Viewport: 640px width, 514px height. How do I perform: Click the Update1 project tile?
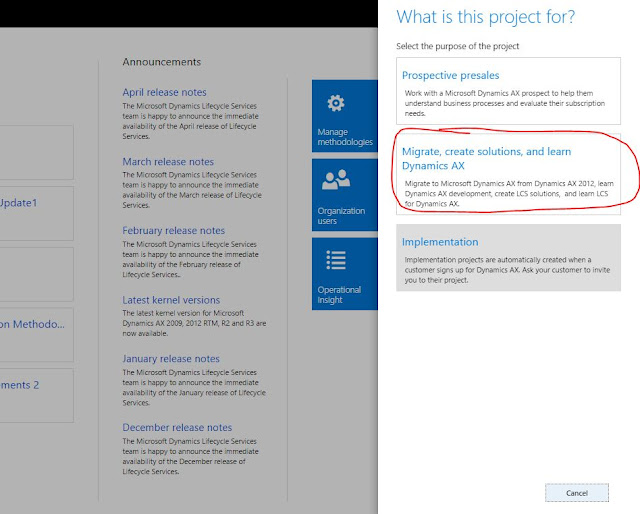tap(37, 214)
